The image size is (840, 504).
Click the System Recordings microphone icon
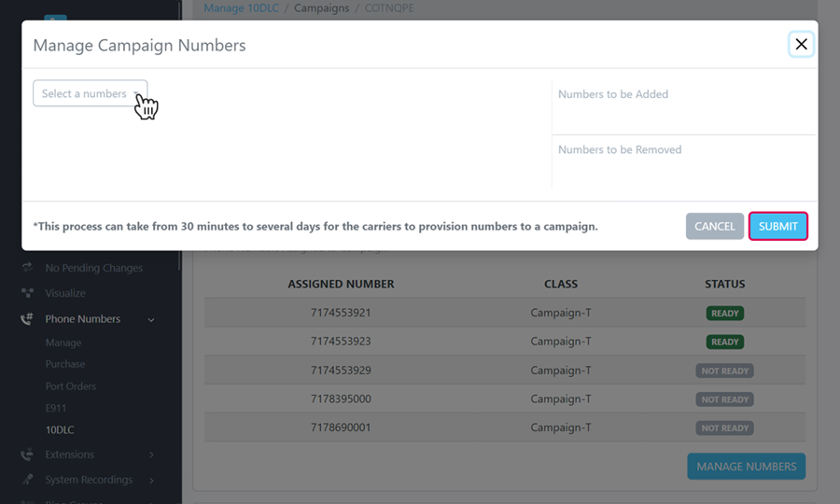click(x=27, y=480)
